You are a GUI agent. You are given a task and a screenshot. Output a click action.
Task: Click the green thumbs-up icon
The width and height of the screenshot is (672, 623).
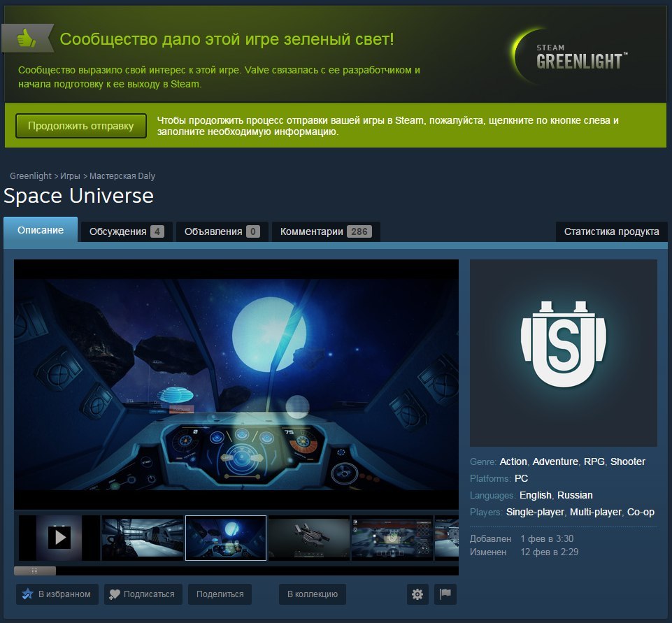(27, 38)
